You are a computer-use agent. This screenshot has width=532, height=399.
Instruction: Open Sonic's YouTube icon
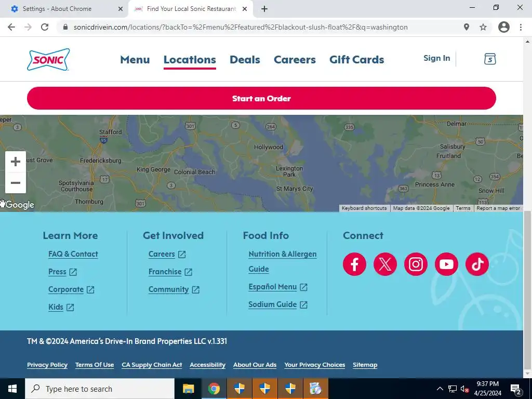[x=446, y=264]
